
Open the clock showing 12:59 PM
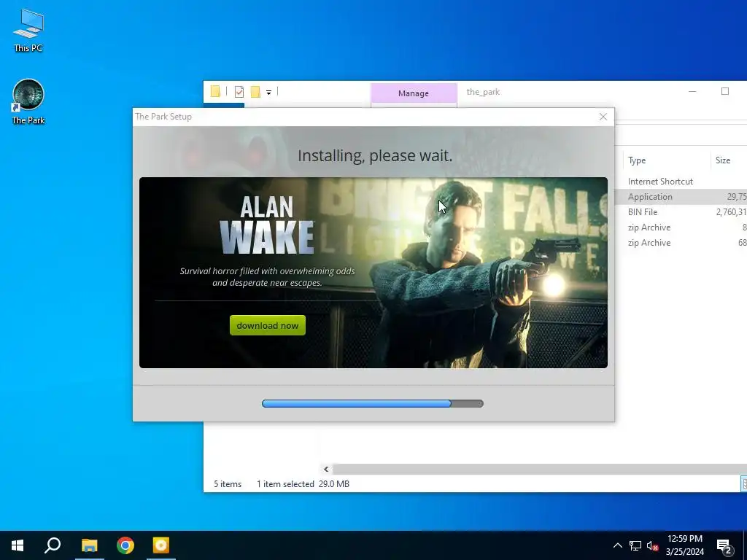684,545
